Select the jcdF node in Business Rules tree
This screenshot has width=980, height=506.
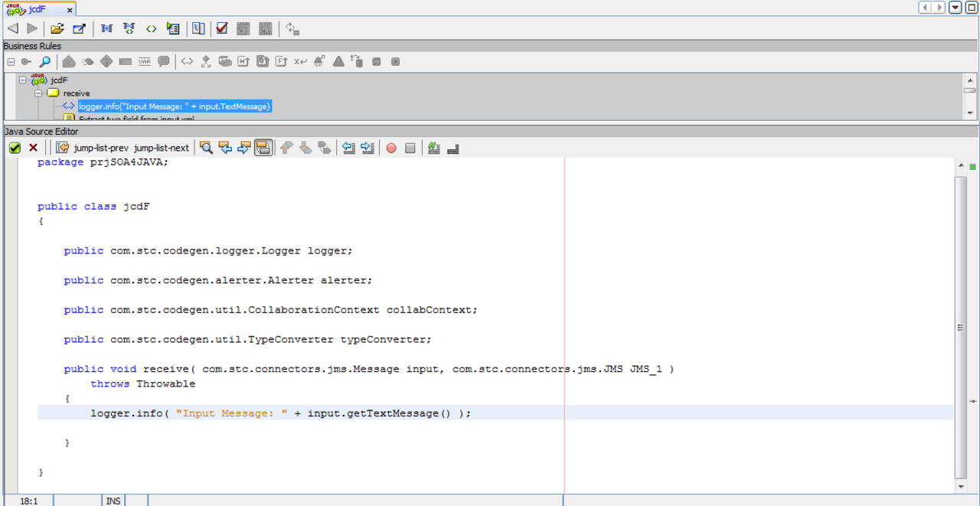(x=59, y=80)
